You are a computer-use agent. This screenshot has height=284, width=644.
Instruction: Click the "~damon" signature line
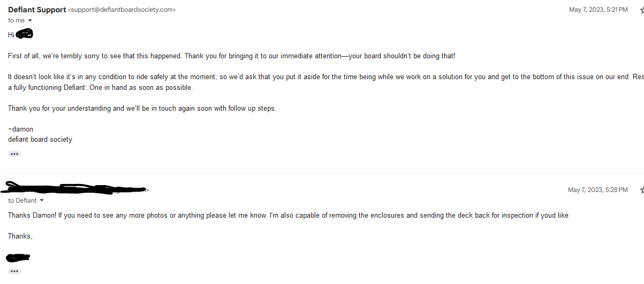click(20, 129)
